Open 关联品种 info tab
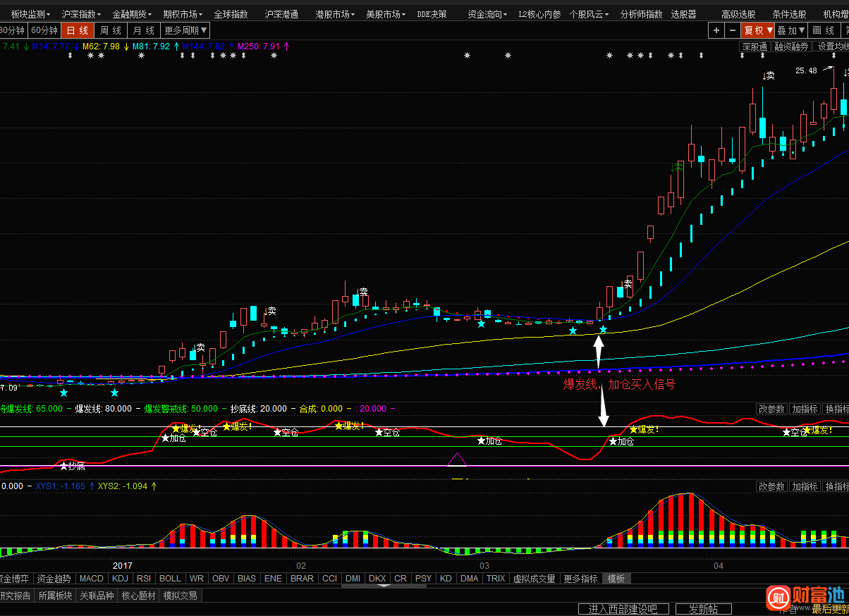 [x=97, y=596]
